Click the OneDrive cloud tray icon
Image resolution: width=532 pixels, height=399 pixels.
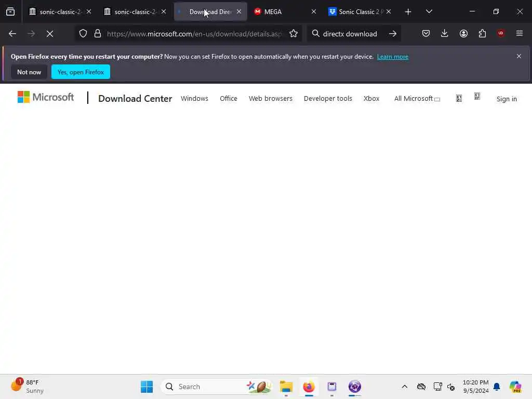[421, 387]
